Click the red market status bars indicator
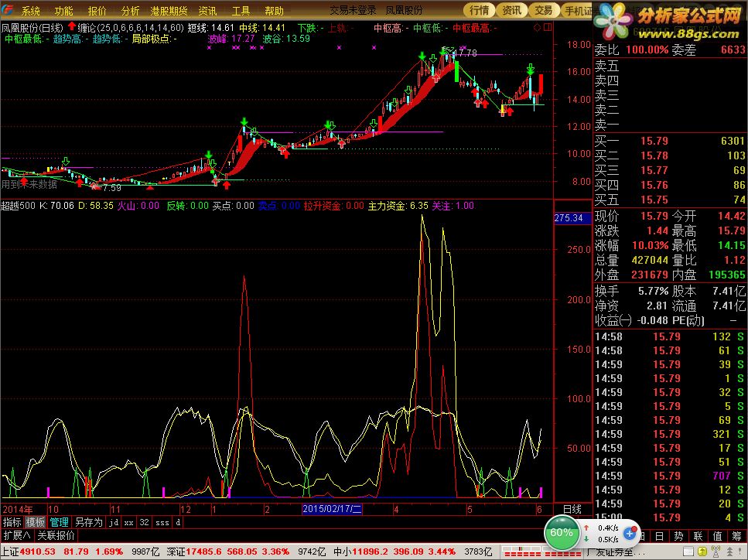 tap(542, 552)
